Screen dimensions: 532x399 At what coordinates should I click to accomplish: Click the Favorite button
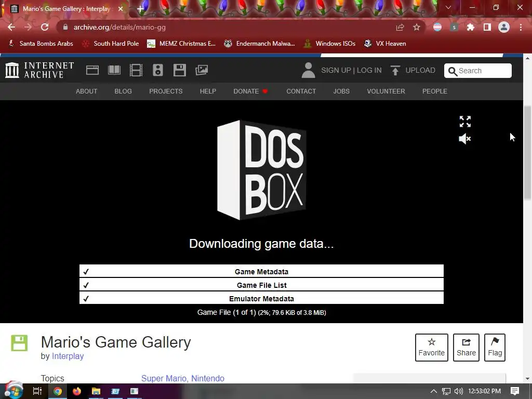[432, 348]
